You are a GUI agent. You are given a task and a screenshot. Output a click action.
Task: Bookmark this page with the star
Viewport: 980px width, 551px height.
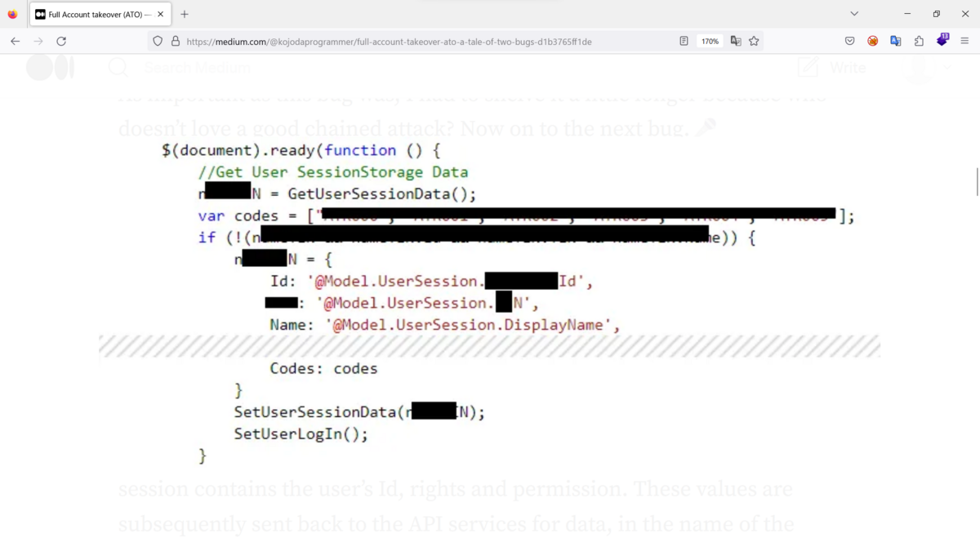(754, 41)
